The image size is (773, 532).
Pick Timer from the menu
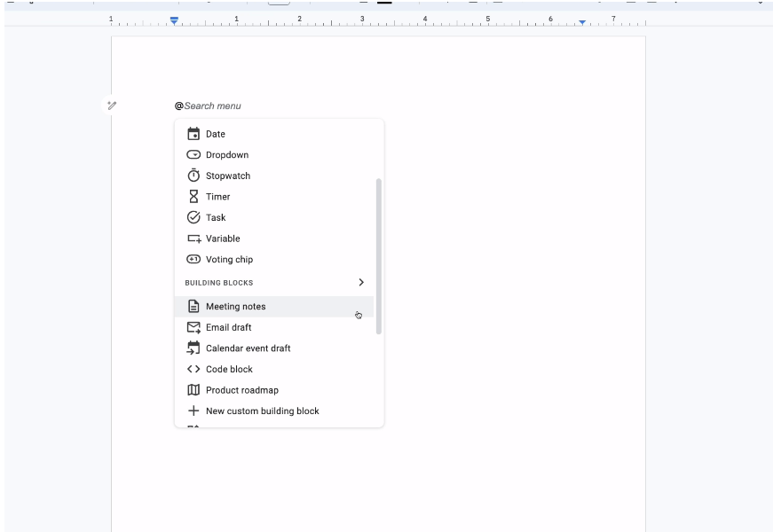(x=274, y=197)
